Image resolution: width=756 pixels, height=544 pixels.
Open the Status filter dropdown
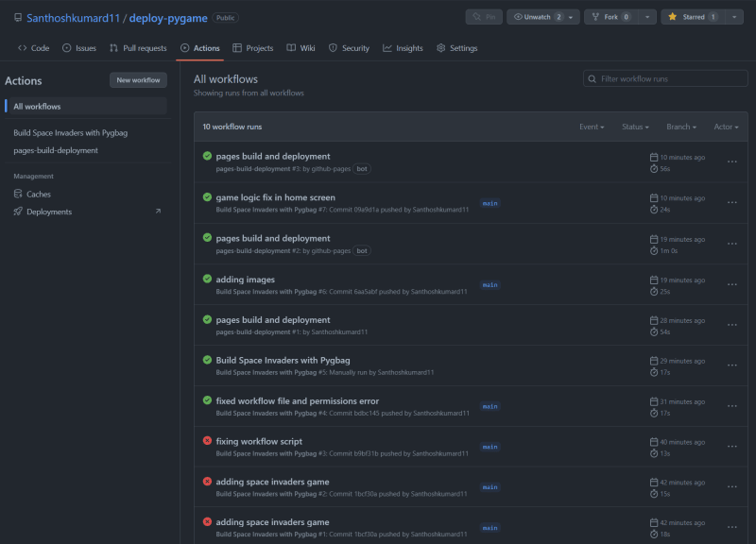635,127
